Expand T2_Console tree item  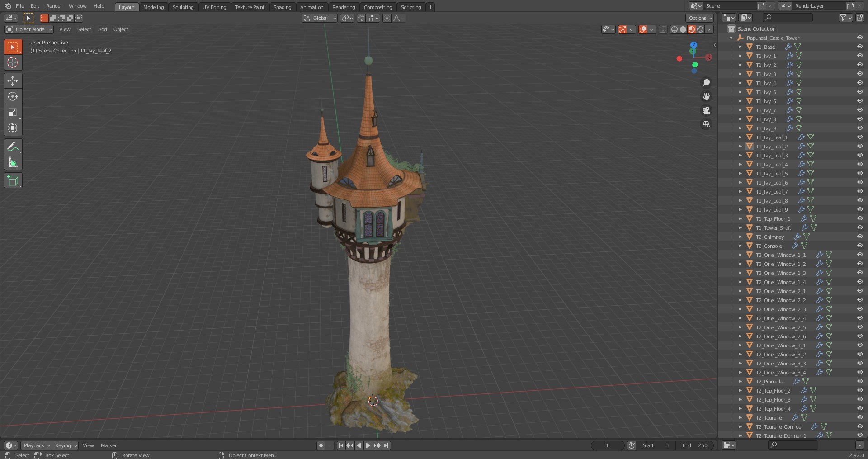click(740, 246)
